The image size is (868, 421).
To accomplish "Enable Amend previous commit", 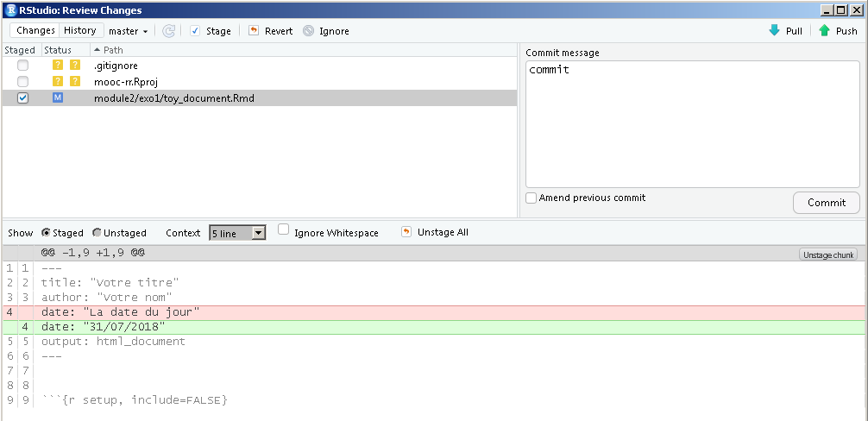I will (x=531, y=198).
